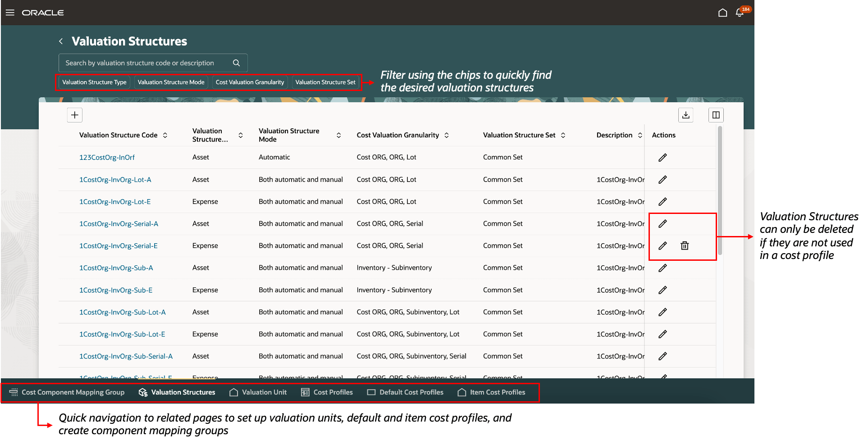Sort by Valuation Structure Set
The width and height of the screenshot is (868, 445).
coord(563,135)
